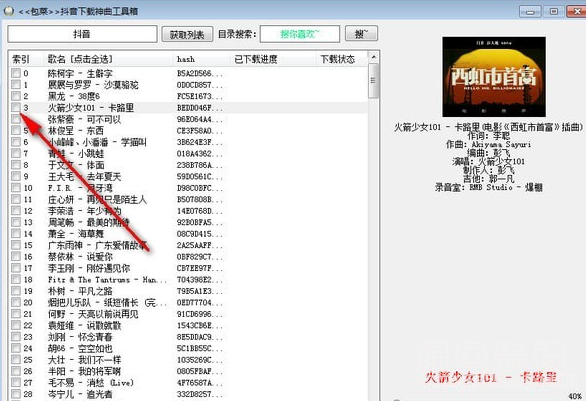Check the box for row 0 陈柯宇 - 生僻字
This screenshot has width=586, height=401.
pyautogui.click(x=16, y=73)
